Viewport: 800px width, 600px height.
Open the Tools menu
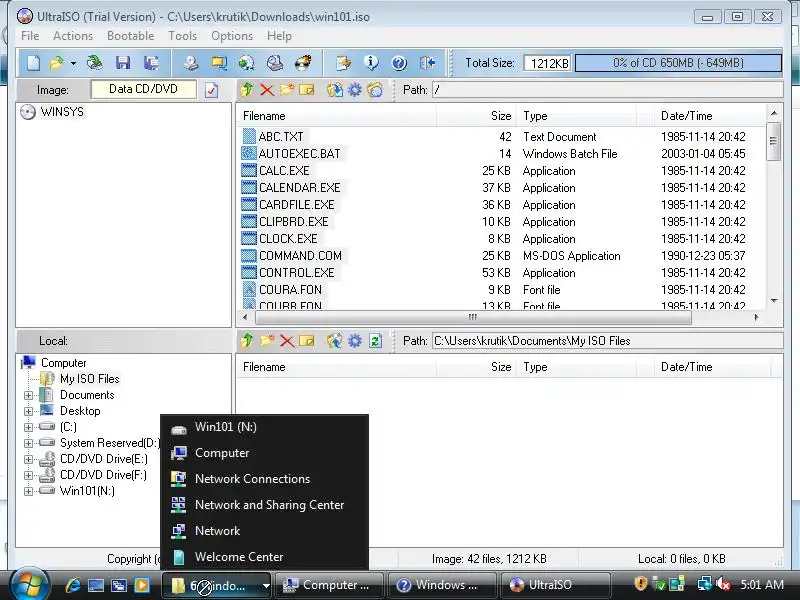(x=183, y=36)
